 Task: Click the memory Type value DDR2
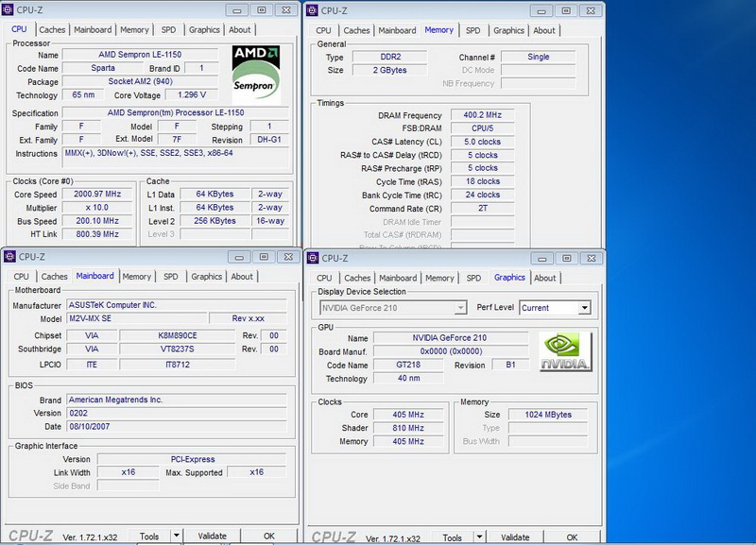(x=390, y=57)
